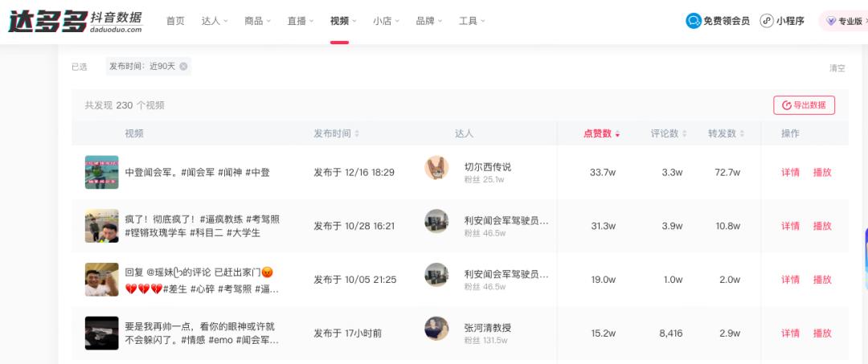Click 张河清教授 creator avatar
Screen dimensions: 868x364
click(x=436, y=329)
